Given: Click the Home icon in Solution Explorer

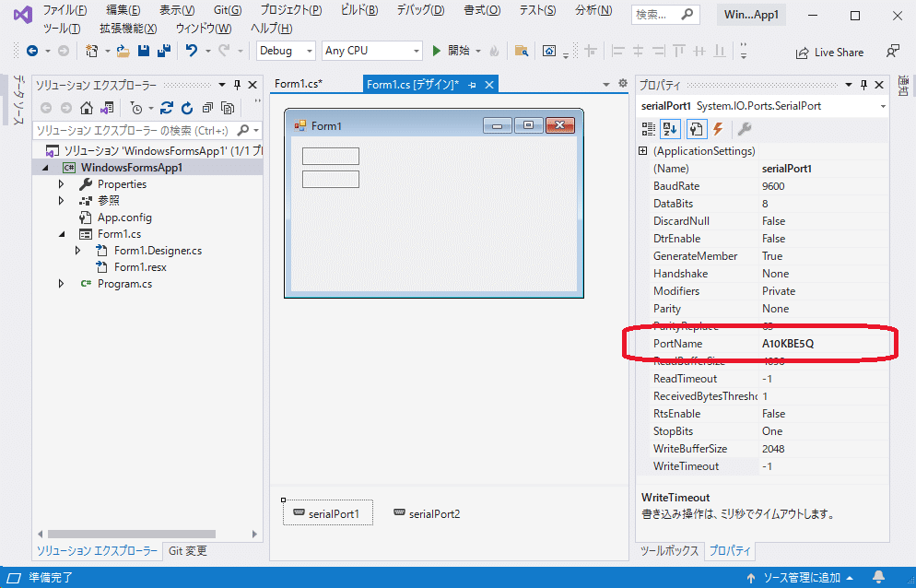Looking at the screenshot, I should point(87,108).
